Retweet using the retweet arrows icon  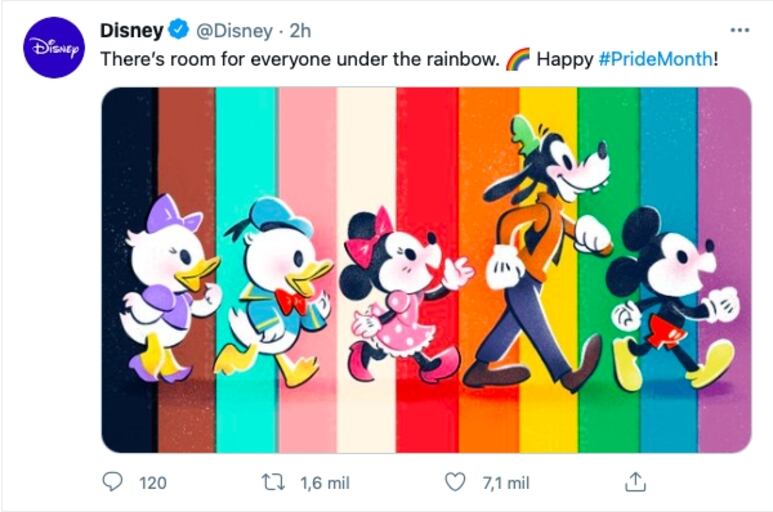point(273,482)
